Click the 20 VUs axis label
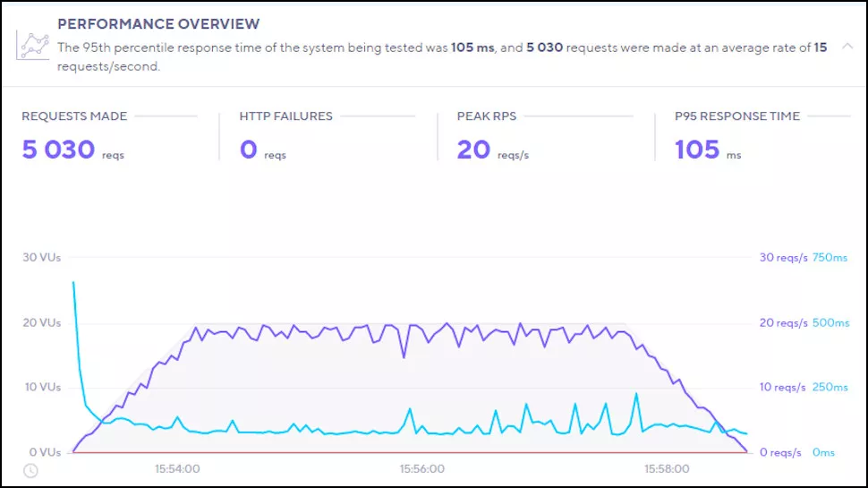The image size is (868, 488). pyautogui.click(x=41, y=322)
